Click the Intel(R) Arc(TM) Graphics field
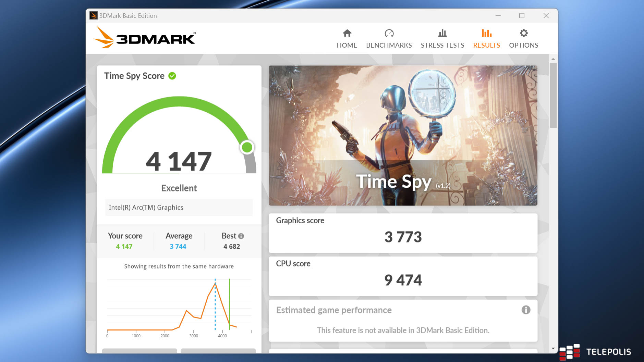This screenshot has width=644, height=362. (x=179, y=208)
